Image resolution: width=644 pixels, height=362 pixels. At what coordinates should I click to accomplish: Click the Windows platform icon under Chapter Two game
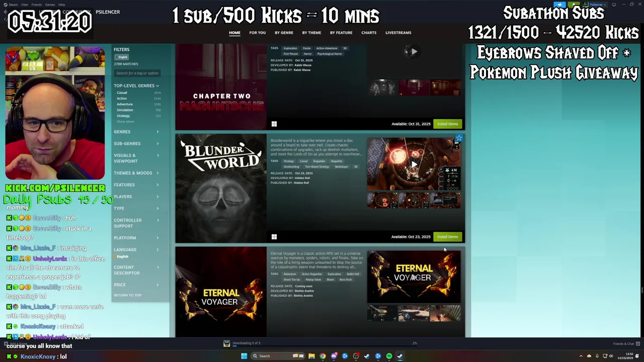click(274, 124)
